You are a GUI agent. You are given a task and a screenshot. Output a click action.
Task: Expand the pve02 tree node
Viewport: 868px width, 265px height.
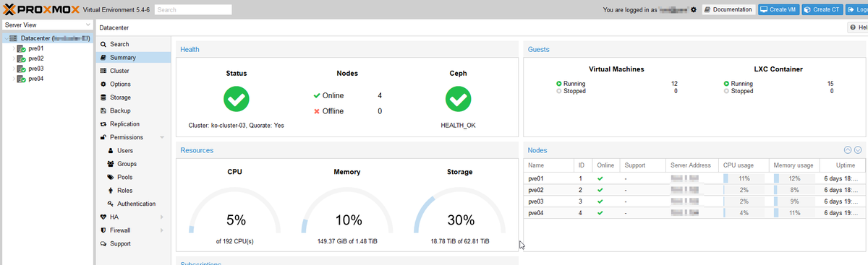[14, 58]
